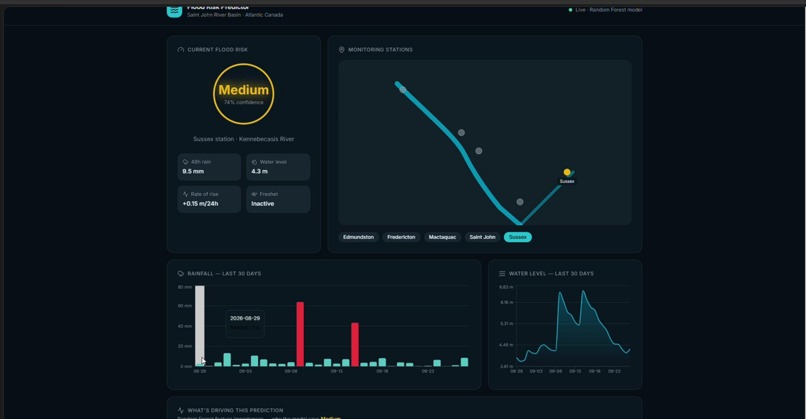The width and height of the screenshot is (806, 419).
Task: Click the "74% confidence" text
Action: click(x=244, y=102)
